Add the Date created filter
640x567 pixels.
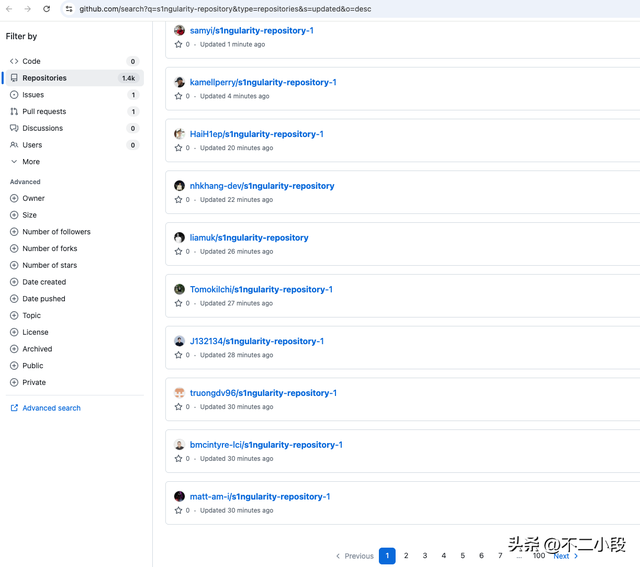click(x=38, y=282)
